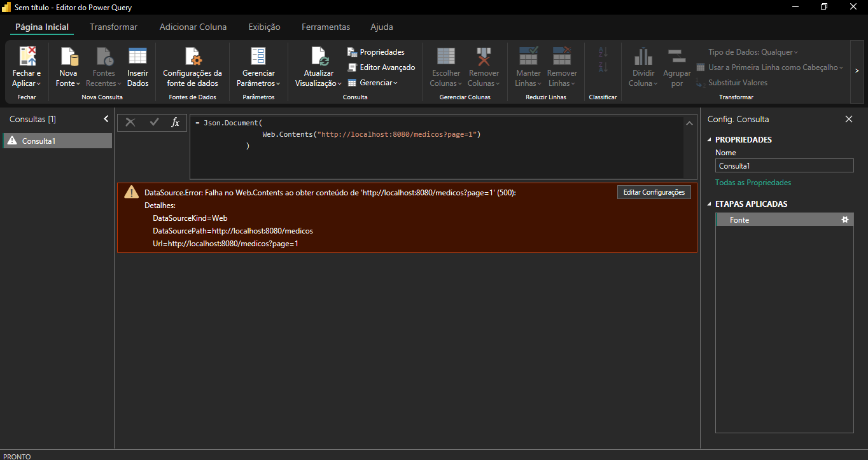Viewport: 868px width, 460px height.
Task: Open the Fechar e Aplicar dropdown arrow
Action: [39, 84]
